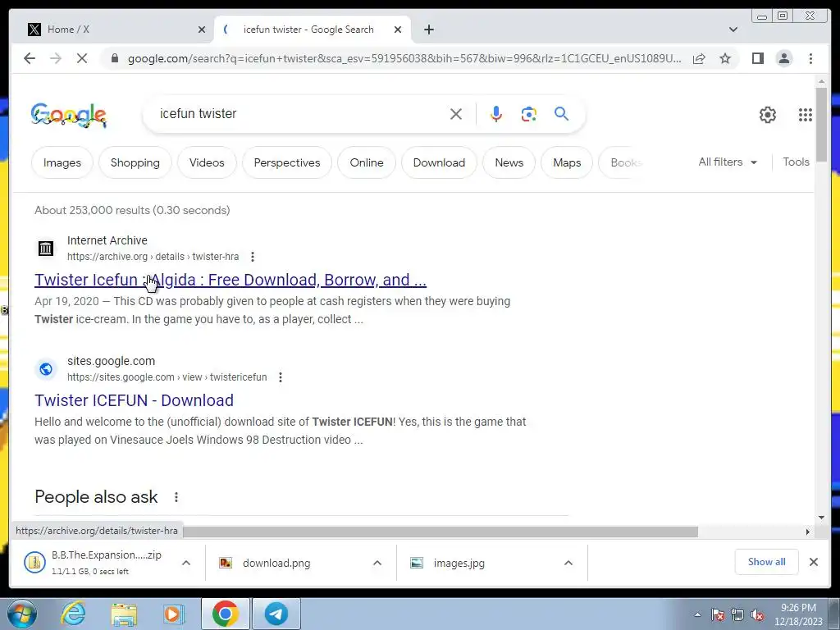840x630 pixels.
Task: Open Google quick settings gear
Action: click(768, 115)
